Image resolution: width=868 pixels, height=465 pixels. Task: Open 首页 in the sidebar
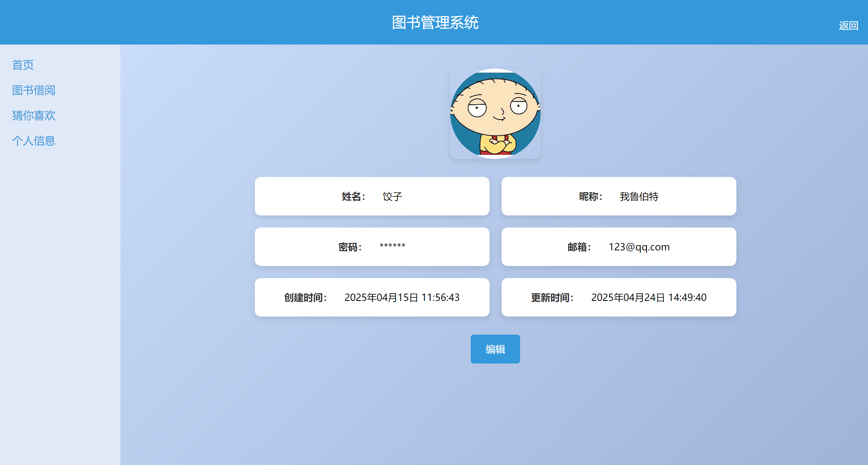coord(23,65)
